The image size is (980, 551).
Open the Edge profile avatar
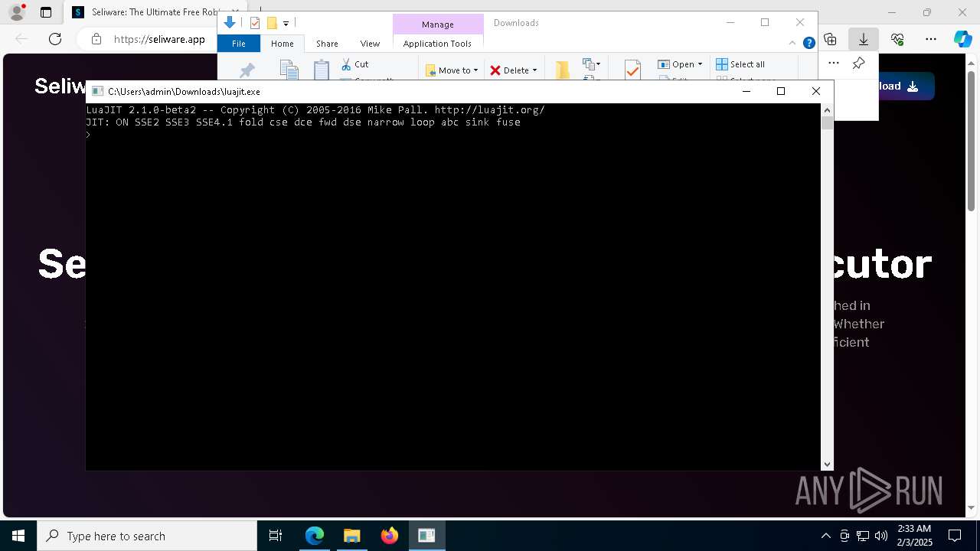pos(17,12)
